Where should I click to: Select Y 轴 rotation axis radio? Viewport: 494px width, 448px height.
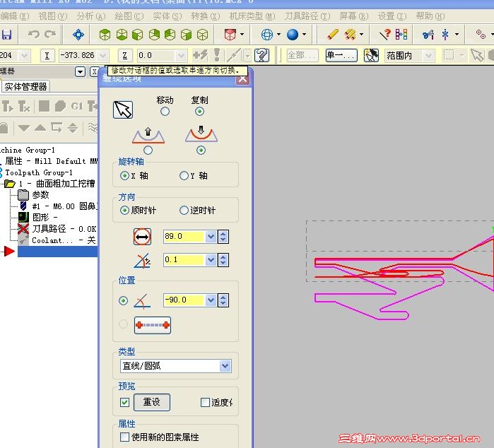tap(184, 175)
